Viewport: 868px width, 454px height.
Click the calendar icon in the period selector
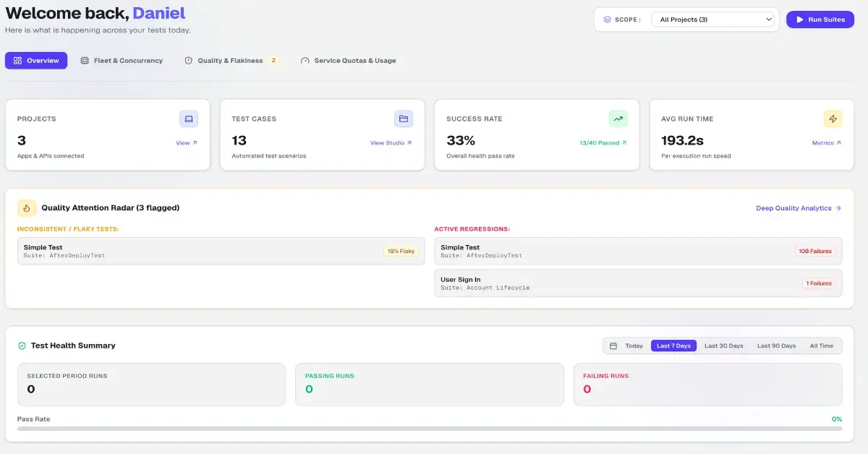613,346
